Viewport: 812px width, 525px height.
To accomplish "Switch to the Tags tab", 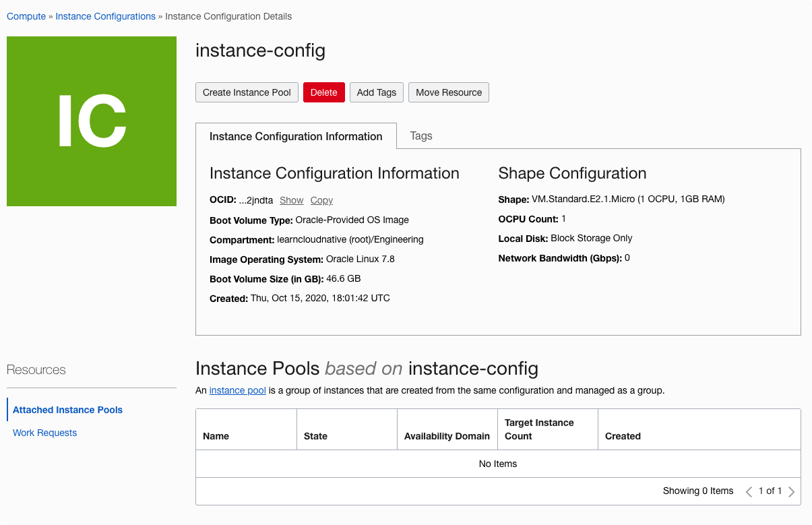I will point(420,136).
